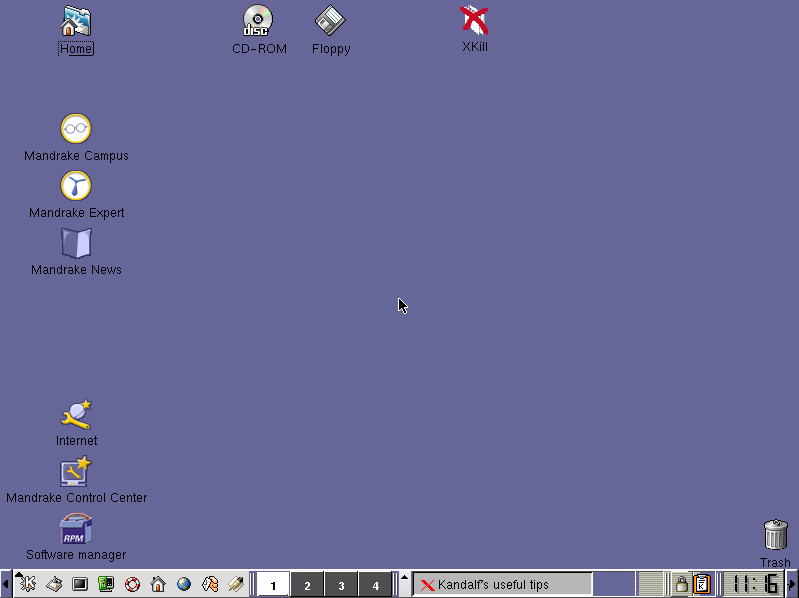799x598 pixels.
Task: Open the K menu on the panel
Action: (27, 584)
